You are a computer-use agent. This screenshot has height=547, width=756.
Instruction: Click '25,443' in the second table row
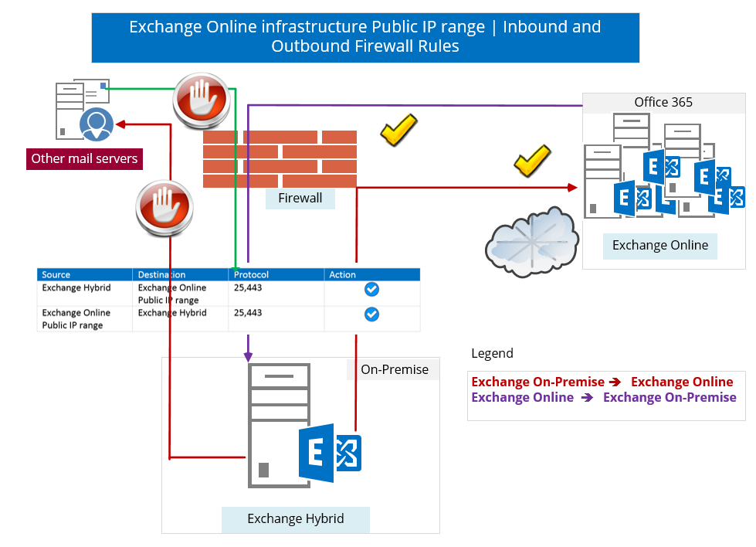click(248, 313)
